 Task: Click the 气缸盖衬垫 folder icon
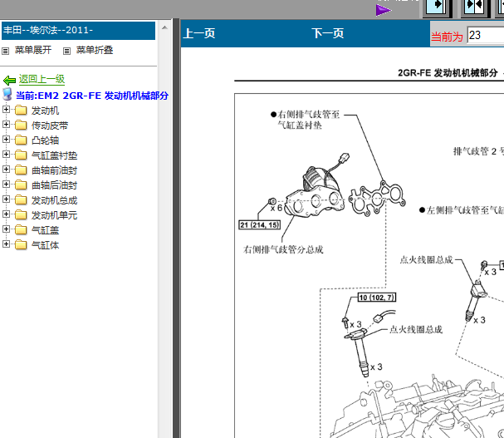tap(21, 155)
